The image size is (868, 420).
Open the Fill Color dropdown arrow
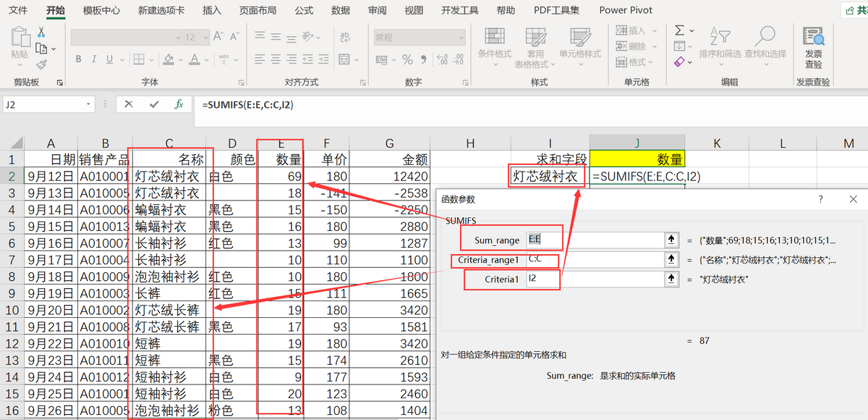[182, 59]
